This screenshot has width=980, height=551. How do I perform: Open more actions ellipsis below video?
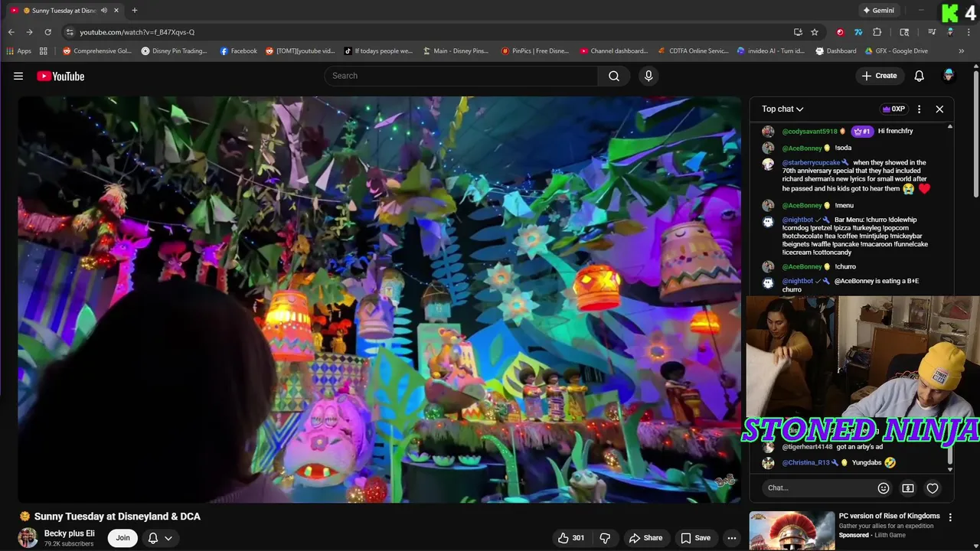[x=732, y=538]
